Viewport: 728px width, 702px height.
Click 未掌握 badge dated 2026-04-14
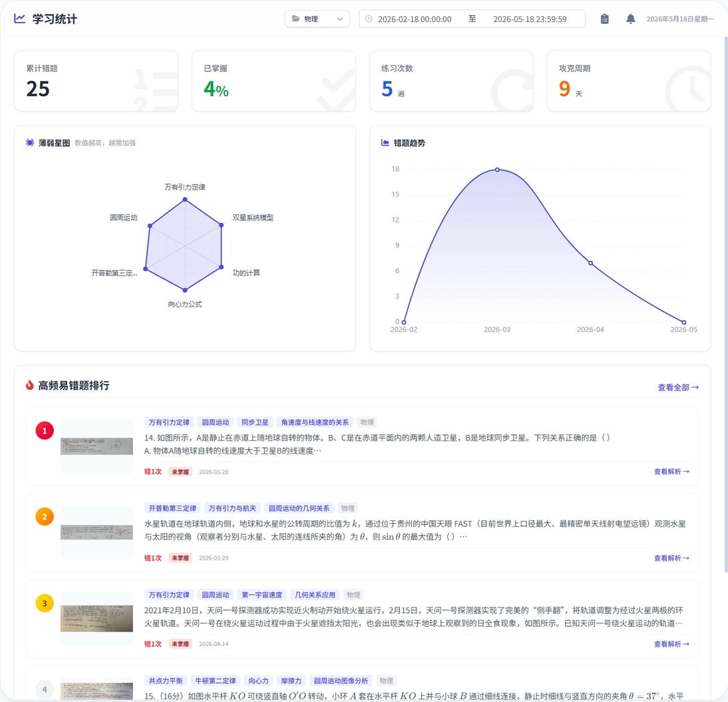pyautogui.click(x=180, y=644)
